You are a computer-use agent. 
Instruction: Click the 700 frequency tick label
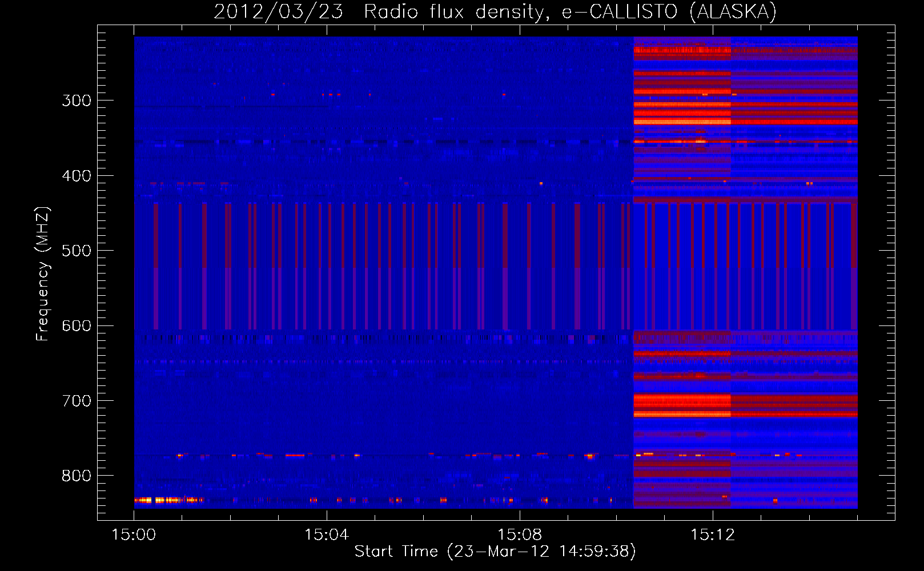[77, 401]
